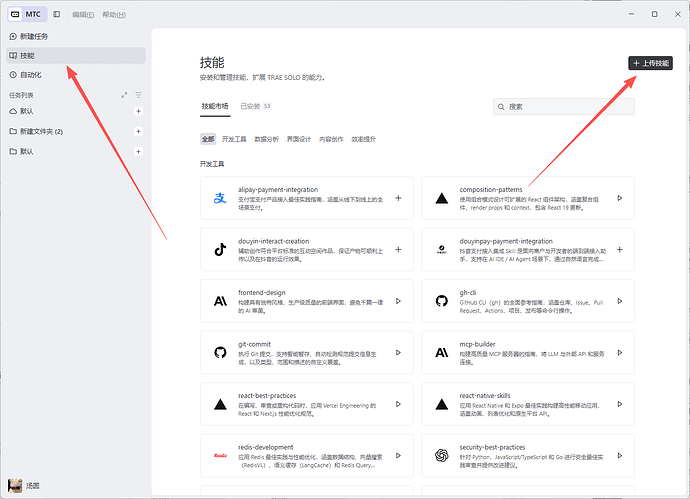
Task: Install alipay-payment-integration with plus icon
Action: [x=398, y=198]
